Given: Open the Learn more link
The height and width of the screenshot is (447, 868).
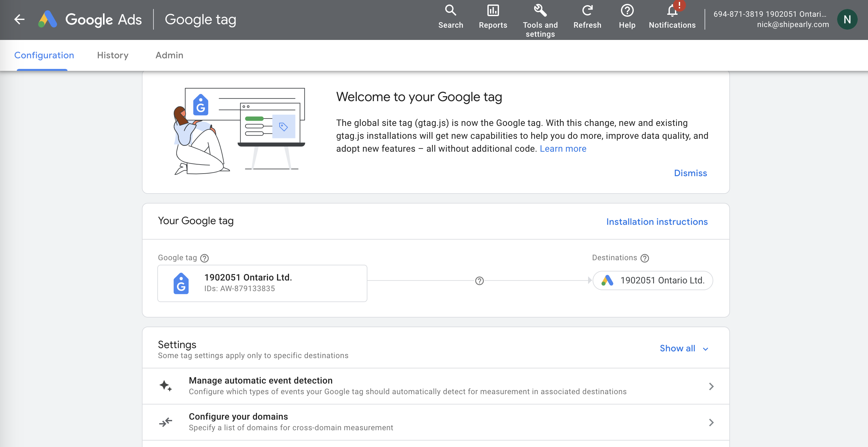Looking at the screenshot, I should (563, 149).
